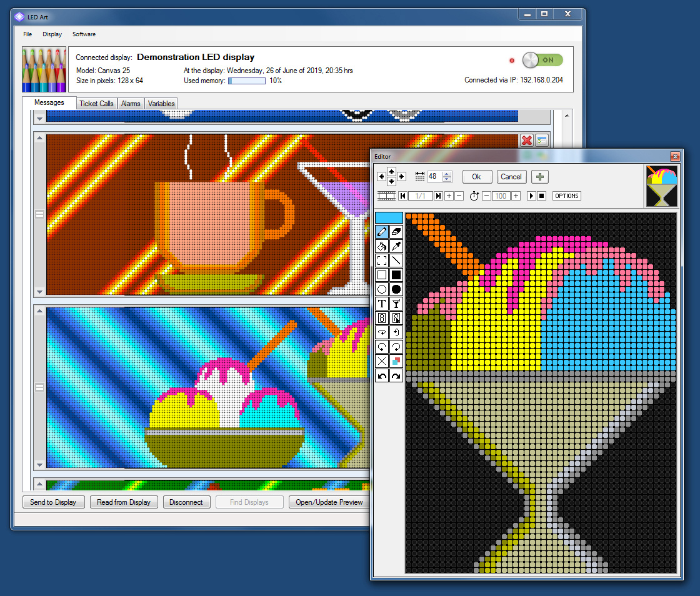Viewport: 700px width, 596px height.
Task: Select the Eraser tool
Action: coord(396,232)
